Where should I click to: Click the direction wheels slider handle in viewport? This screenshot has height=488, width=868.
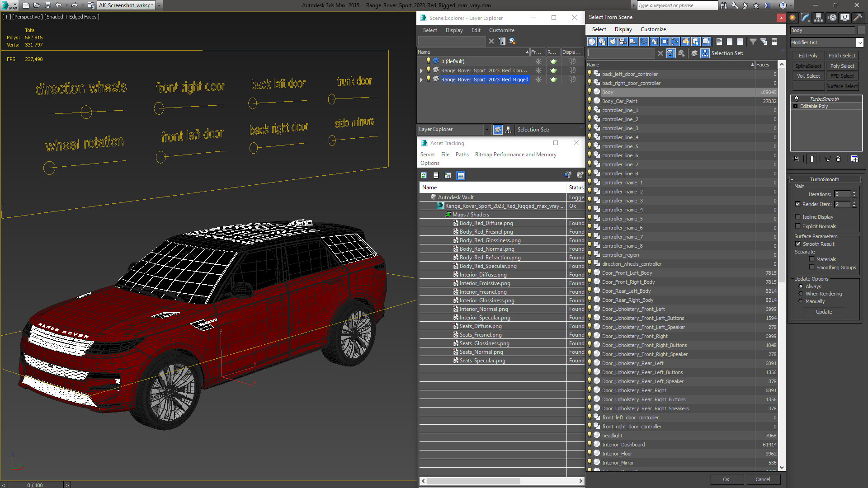(86, 112)
